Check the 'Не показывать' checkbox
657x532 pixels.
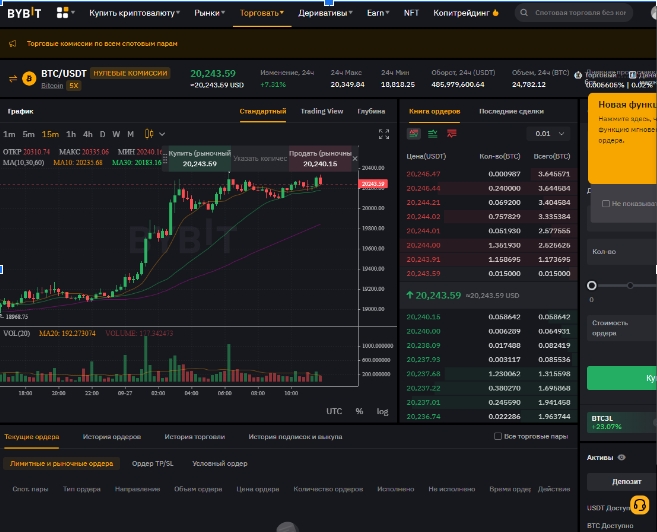coord(606,203)
